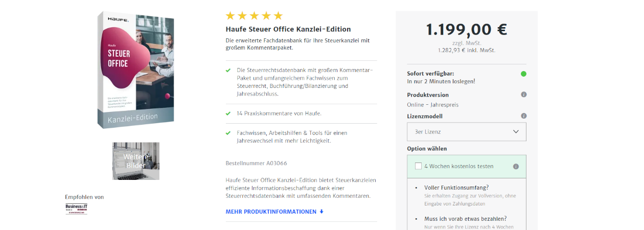Open the 3er Lizenz dropdown
644x230 pixels.
click(x=467, y=132)
